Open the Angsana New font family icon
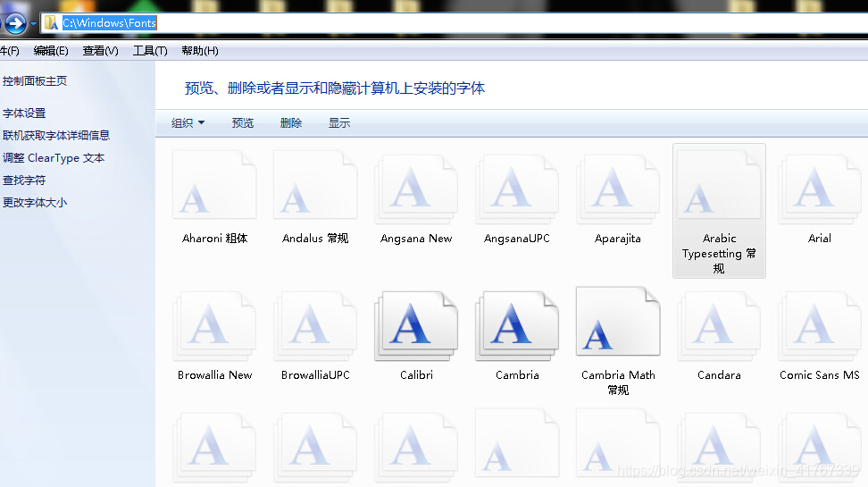 416,189
